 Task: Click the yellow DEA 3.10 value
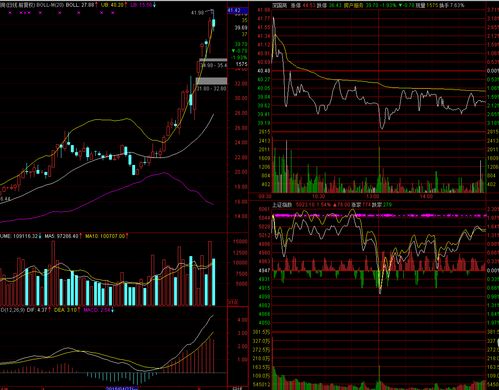[66, 310]
